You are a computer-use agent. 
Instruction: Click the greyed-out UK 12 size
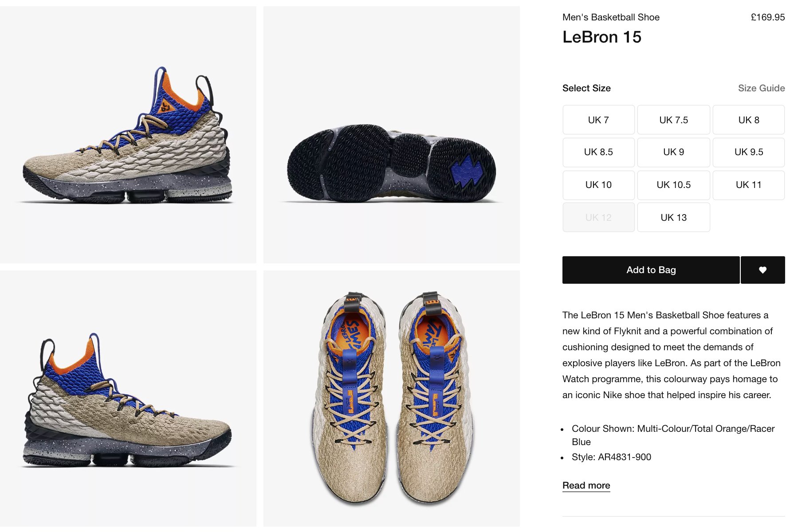click(x=598, y=217)
